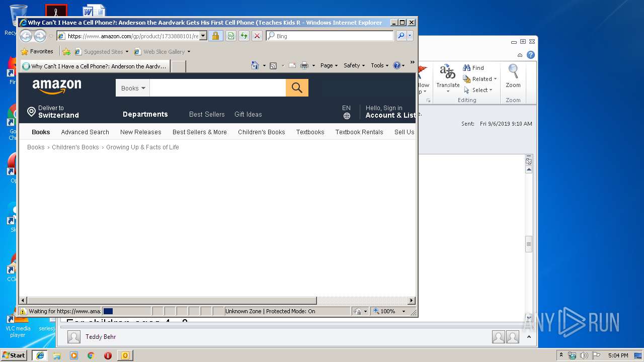The height and width of the screenshot is (362, 644).
Task: Open IE zoom level 100% dropdown
Action: pyautogui.click(x=404, y=311)
